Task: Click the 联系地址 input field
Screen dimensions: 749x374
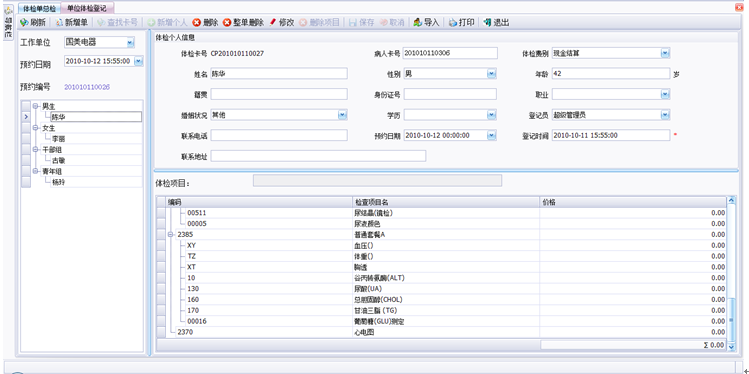Action: click(x=318, y=156)
